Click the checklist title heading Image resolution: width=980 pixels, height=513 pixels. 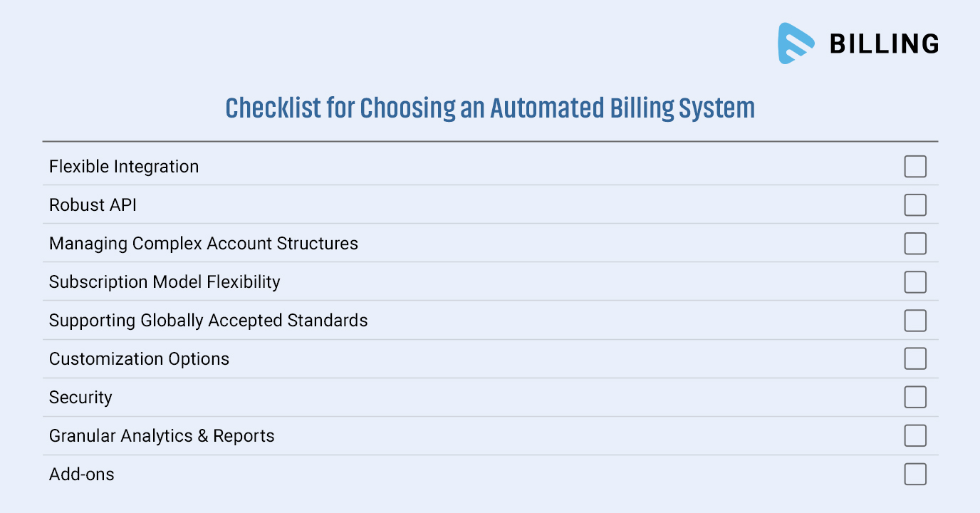coord(490,108)
